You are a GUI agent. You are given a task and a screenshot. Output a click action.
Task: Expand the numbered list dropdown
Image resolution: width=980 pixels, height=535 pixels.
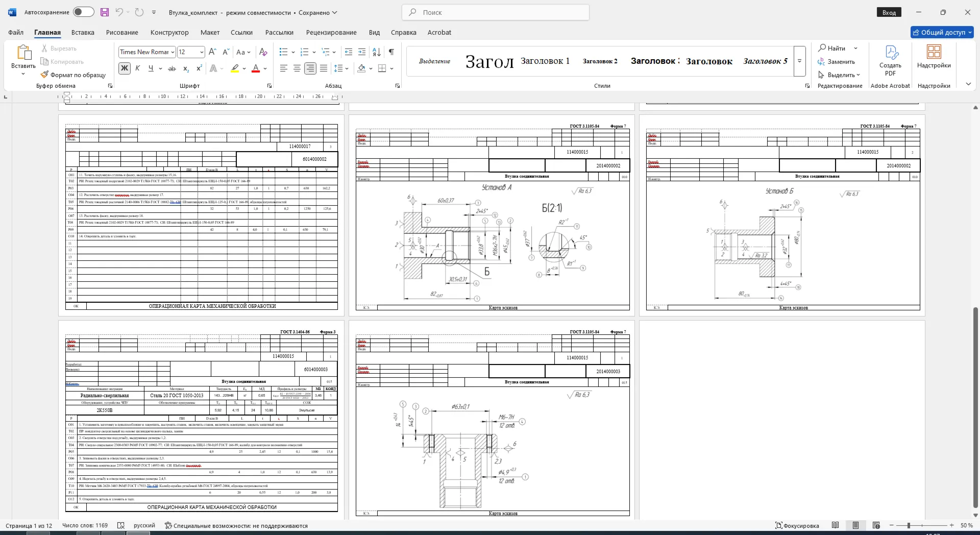point(314,52)
